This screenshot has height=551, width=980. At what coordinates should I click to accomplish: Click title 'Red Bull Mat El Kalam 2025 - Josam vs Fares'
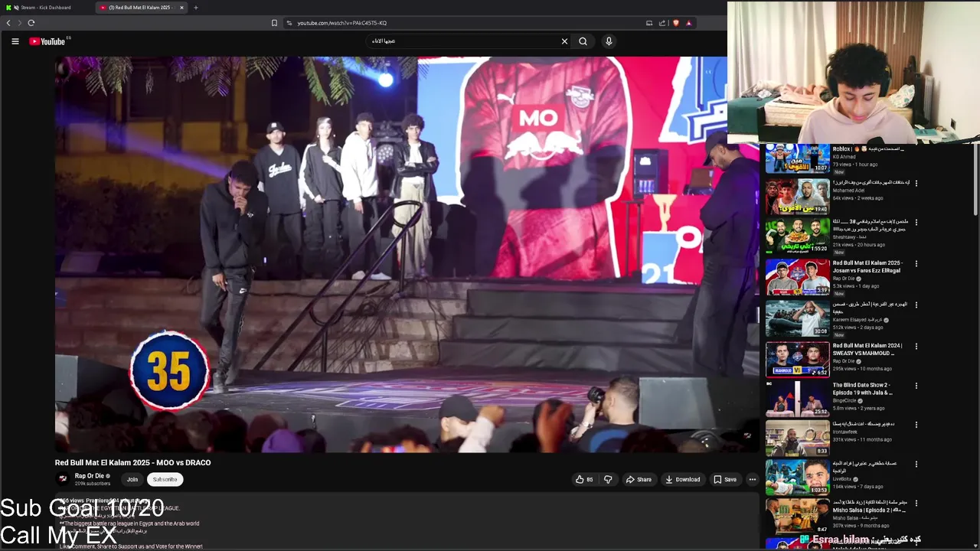pyautogui.click(x=867, y=266)
